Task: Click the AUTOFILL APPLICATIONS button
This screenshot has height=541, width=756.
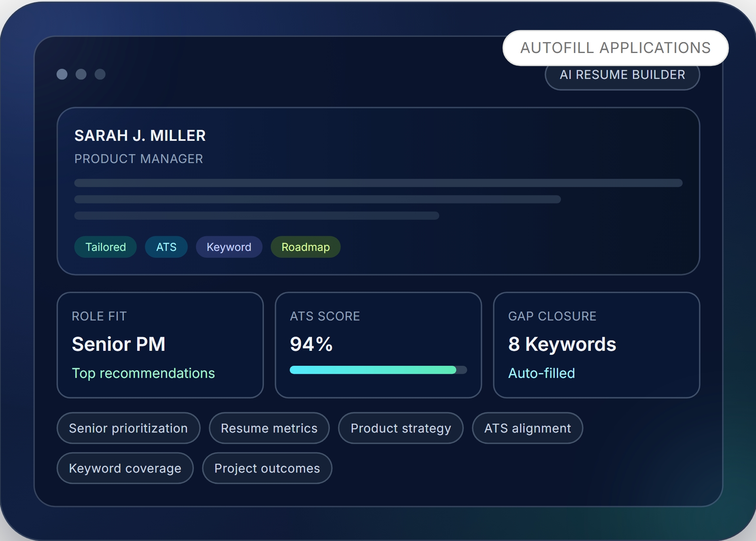Action: 614,48
